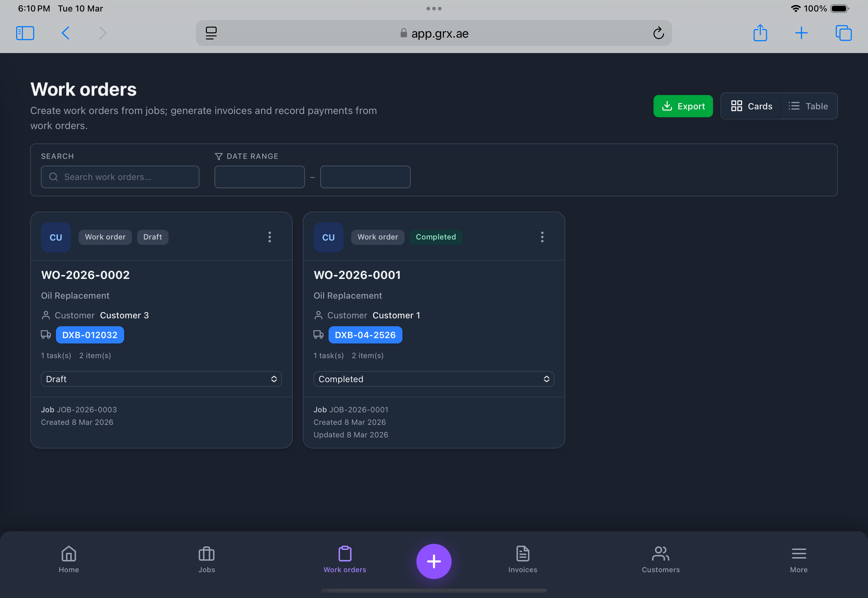Image resolution: width=868 pixels, height=598 pixels.
Task: Click the green Export button
Action: (683, 106)
